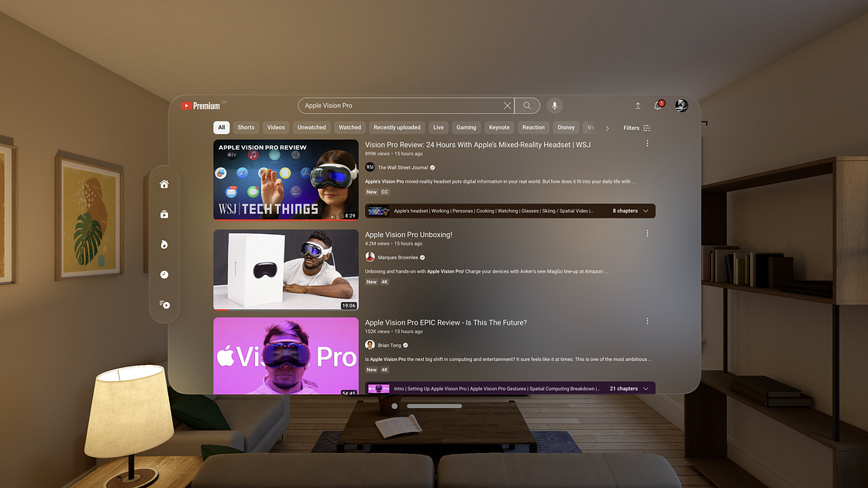
Task: Open the pink Vision Pro review thumbnail
Action: click(286, 356)
